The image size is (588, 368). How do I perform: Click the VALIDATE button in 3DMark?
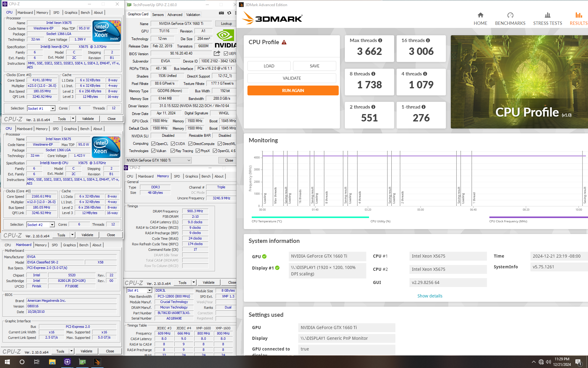pos(292,78)
